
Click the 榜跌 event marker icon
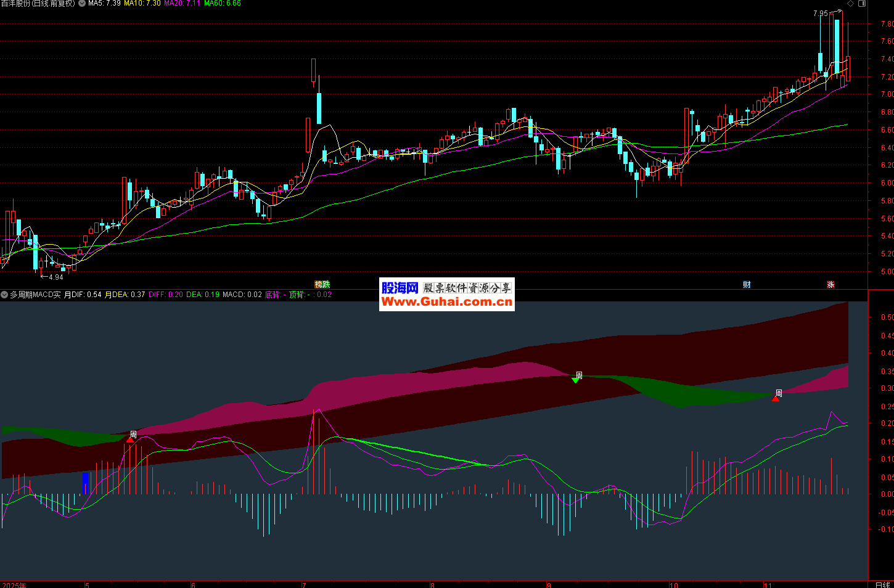tap(322, 285)
